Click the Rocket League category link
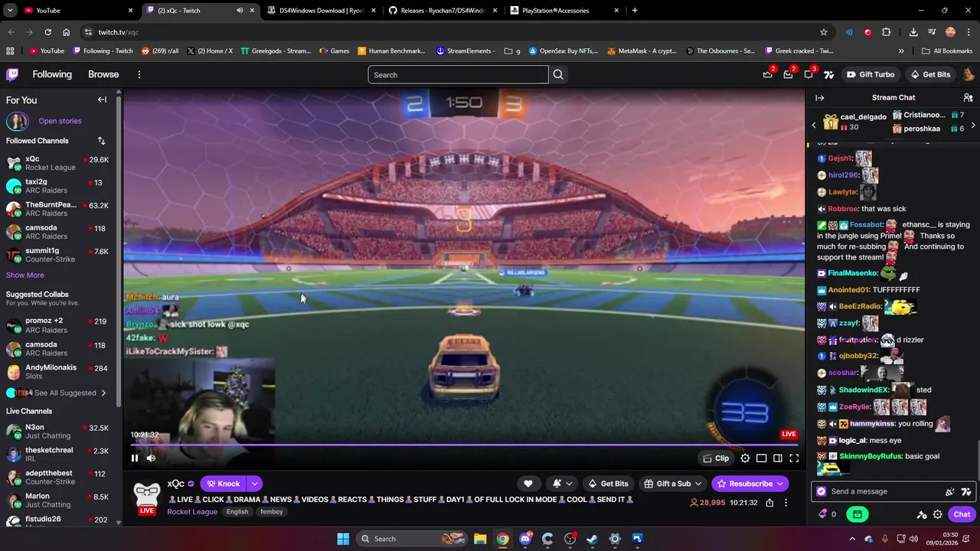 click(192, 511)
